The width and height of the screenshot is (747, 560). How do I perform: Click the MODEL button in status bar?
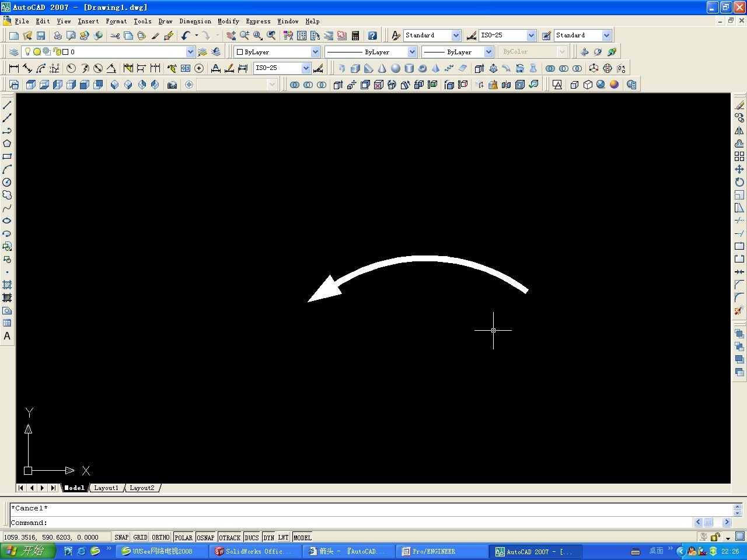(302, 537)
